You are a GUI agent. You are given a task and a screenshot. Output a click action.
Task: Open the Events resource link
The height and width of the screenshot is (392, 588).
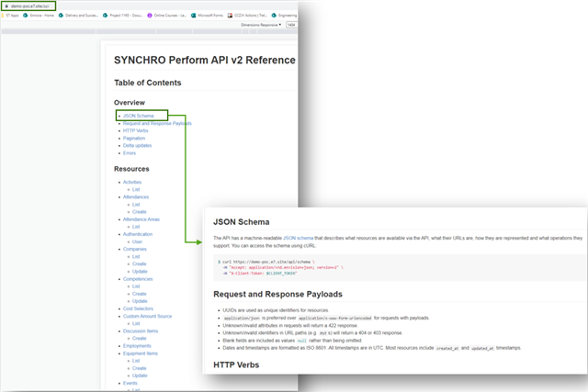point(130,383)
